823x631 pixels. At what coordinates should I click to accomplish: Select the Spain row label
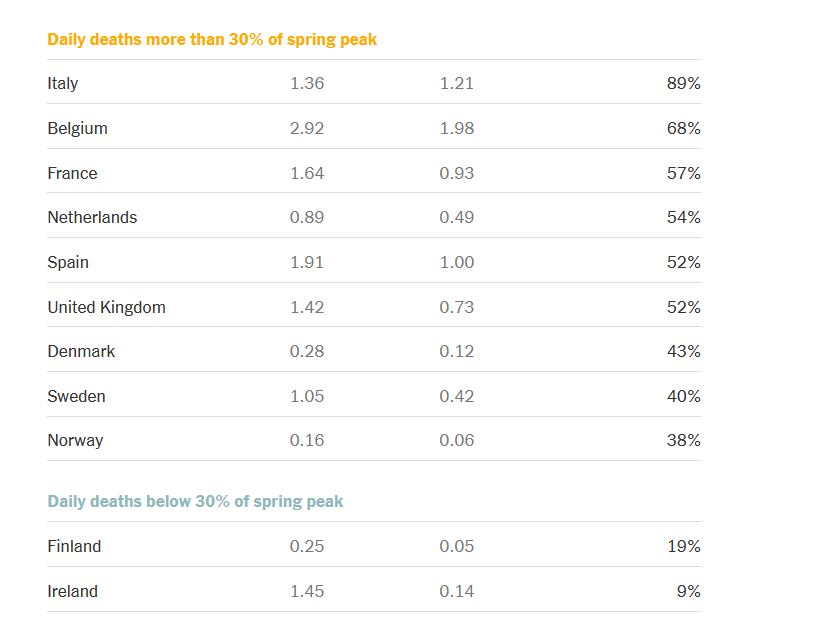(x=68, y=262)
